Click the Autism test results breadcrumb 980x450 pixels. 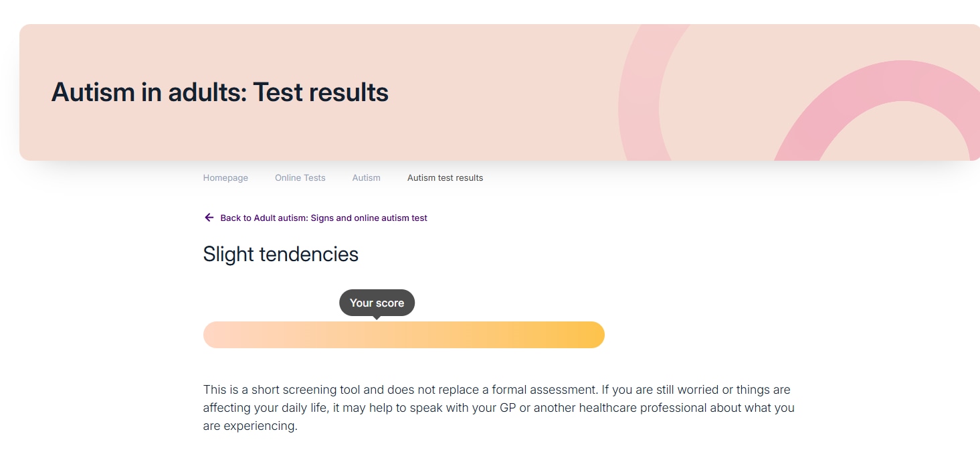click(445, 178)
